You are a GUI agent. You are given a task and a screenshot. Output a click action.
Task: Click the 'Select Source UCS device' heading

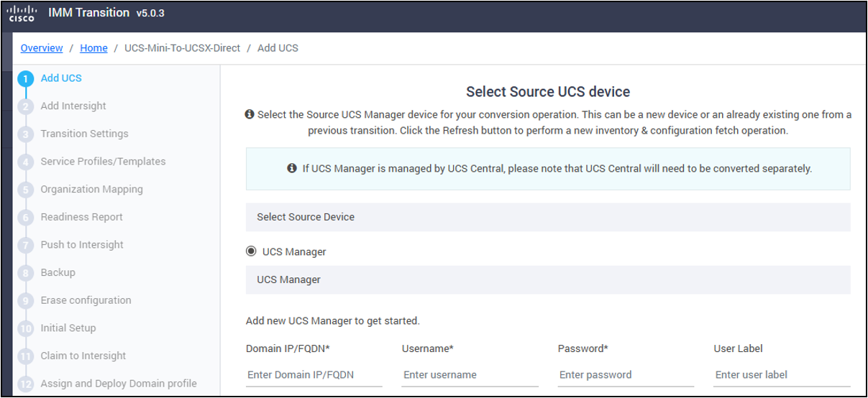[x=548, y=91]
